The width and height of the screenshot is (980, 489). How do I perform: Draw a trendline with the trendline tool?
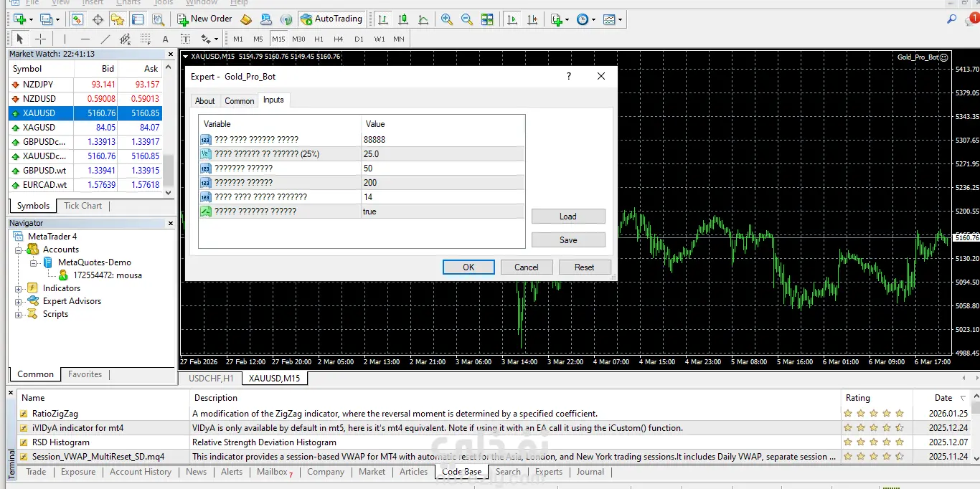(105, 39)
